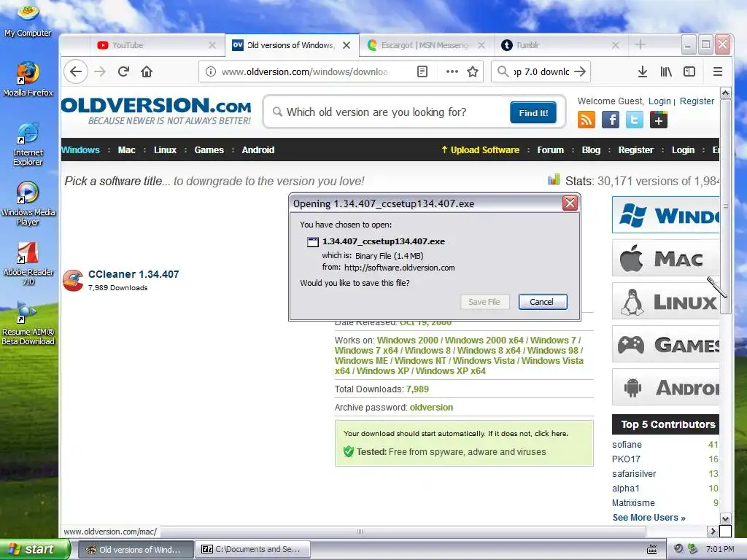This screenshot has height=560, width=747.
Task: Open the Windows Start menu
Action: pos(35,549)
